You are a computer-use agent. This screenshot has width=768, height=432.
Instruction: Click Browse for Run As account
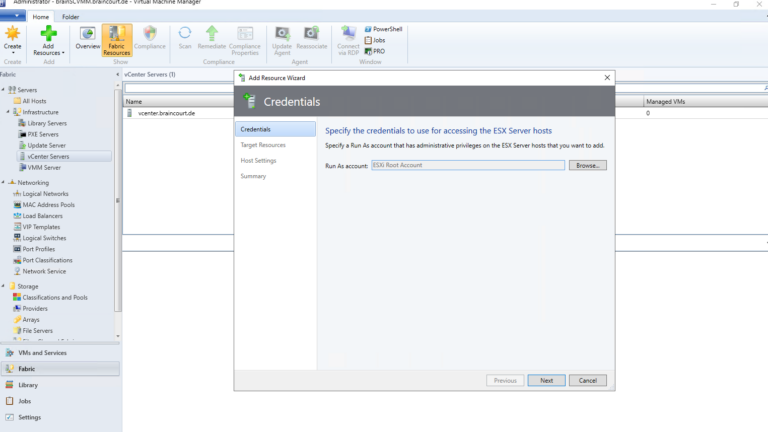tap(588, 166)
